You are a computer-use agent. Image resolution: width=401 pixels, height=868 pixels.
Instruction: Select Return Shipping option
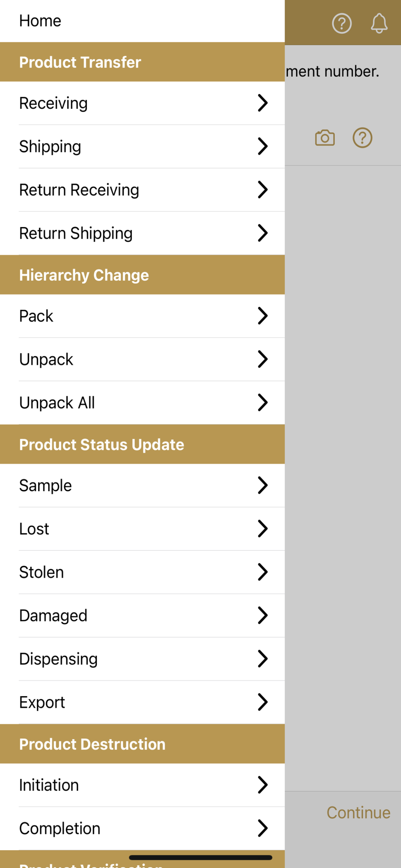[142, 233]
